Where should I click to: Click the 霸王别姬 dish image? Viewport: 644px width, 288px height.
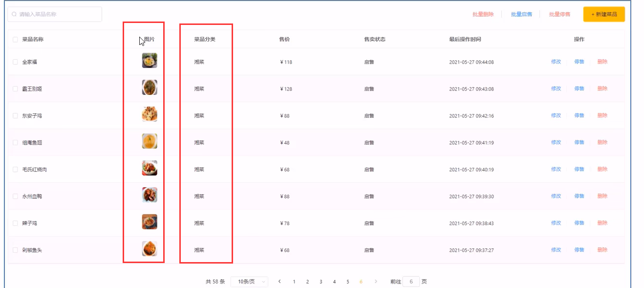(150, 88)
